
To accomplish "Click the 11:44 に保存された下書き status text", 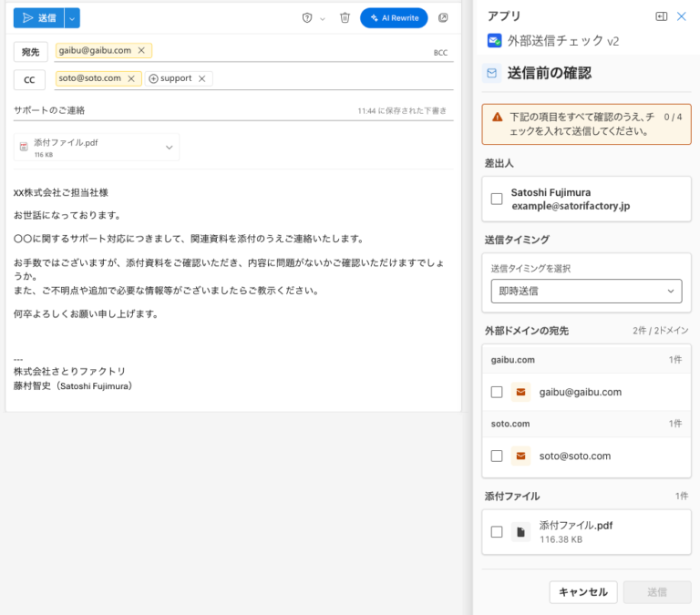I will click(x=402, y=110).
